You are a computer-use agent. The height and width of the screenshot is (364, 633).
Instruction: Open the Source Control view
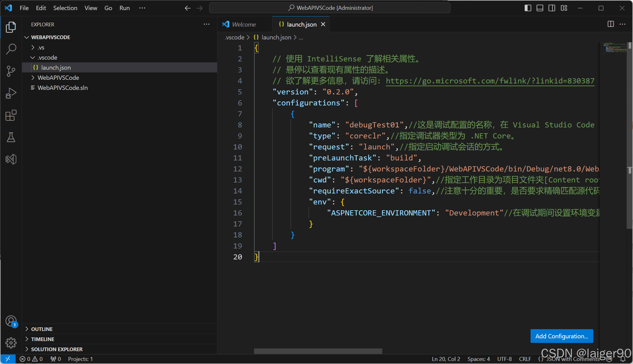(11, 71)
